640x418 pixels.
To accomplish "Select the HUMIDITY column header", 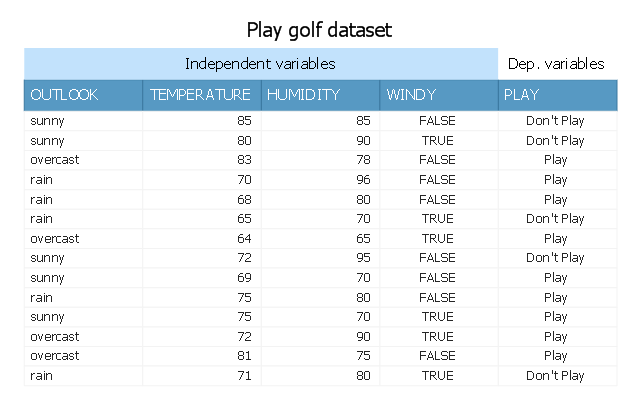I will point(303,95).
